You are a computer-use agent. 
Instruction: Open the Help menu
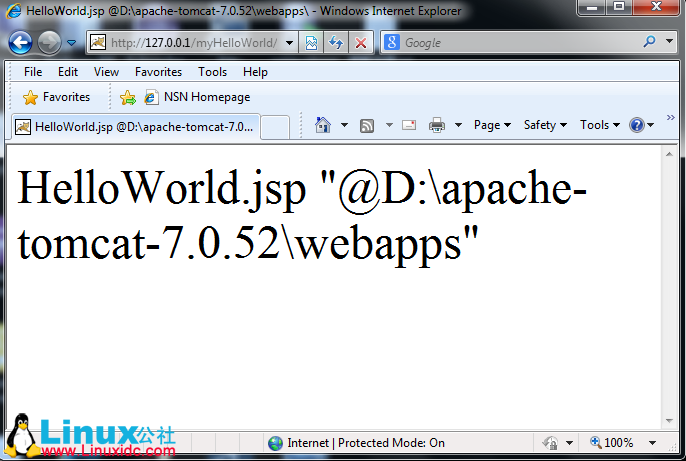(255, 72)
